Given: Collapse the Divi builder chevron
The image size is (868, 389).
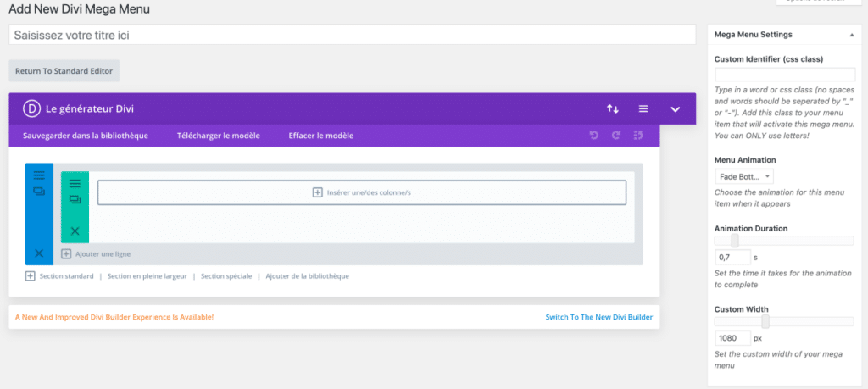Looking at the screenshot, I should pos(675,109).
